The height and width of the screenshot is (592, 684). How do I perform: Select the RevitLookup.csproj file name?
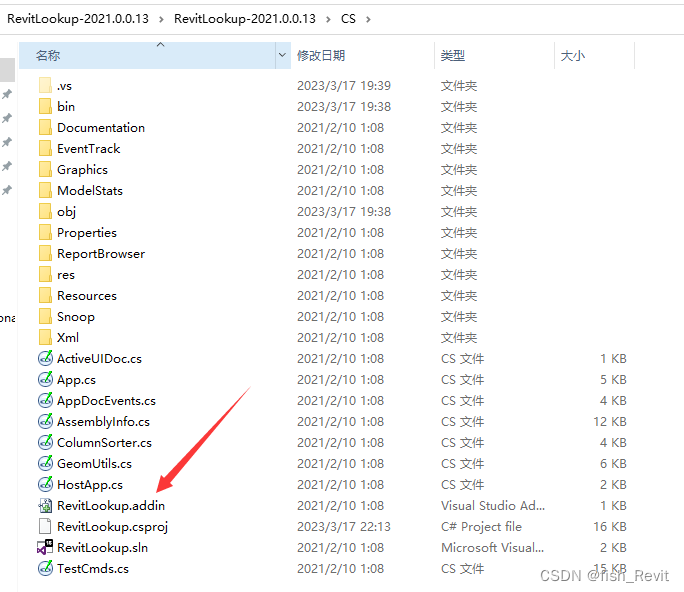[x=112, y=527]
